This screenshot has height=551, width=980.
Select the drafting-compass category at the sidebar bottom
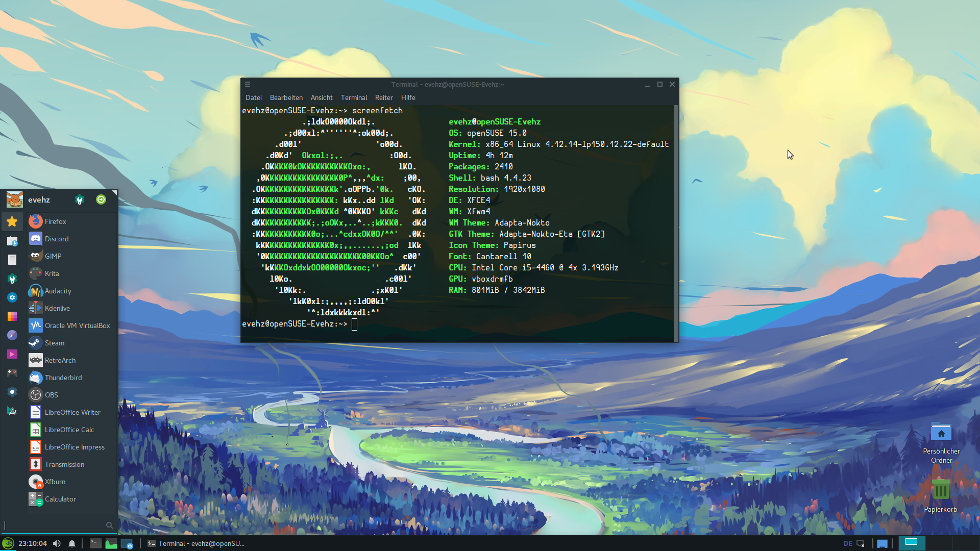12,411
